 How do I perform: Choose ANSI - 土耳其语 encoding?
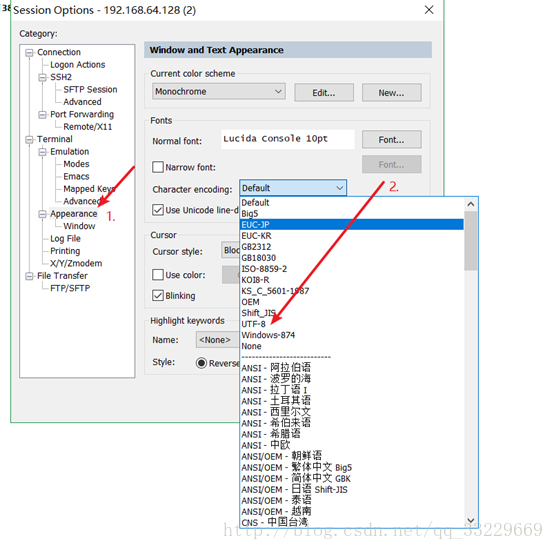[352, 401]
